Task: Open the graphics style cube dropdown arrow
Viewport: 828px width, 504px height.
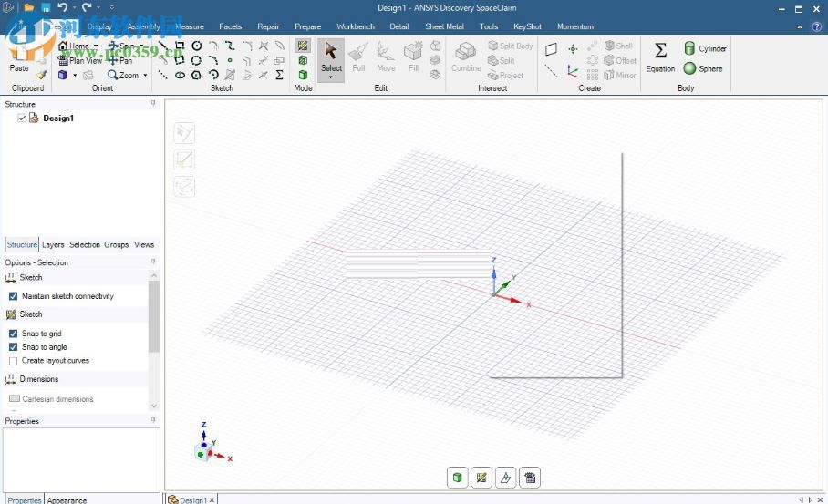Action: [x=75, y=75]
